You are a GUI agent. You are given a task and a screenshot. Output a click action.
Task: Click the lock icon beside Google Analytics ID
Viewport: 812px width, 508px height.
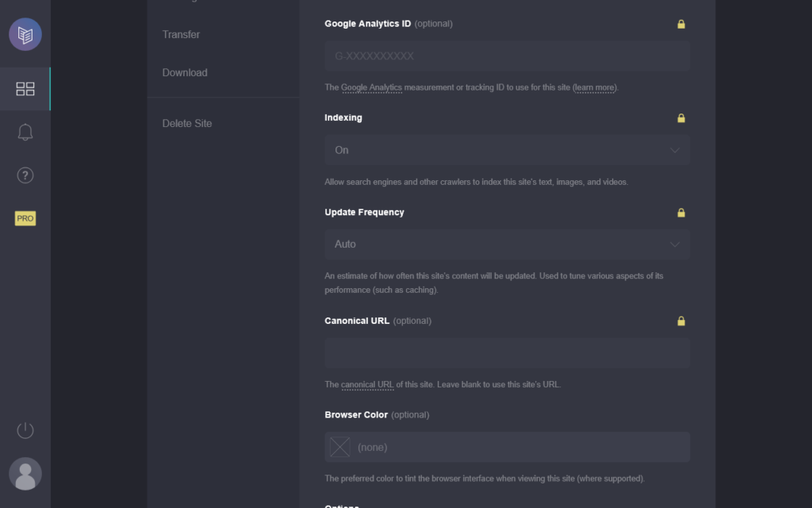[x=681, y=24]
